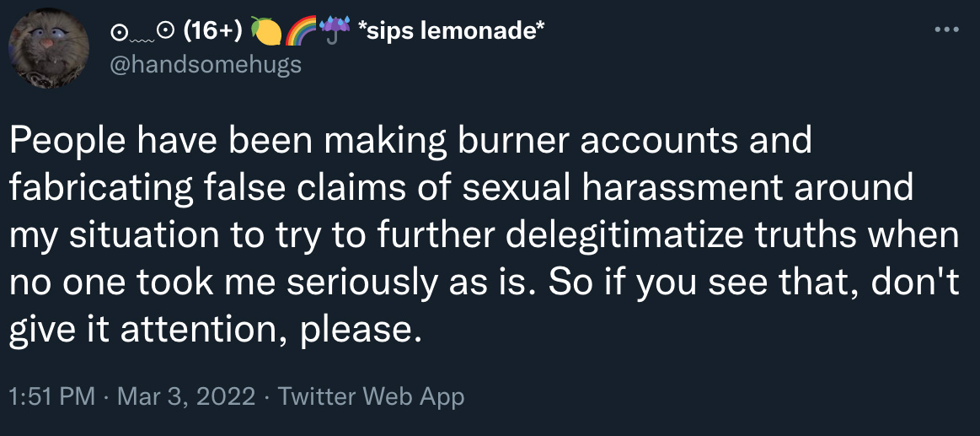Image resolution: width=980 pixels, height=436 pixels.
Task: Open the @handsomehugs handle link
Action: (x=206, y=64)
